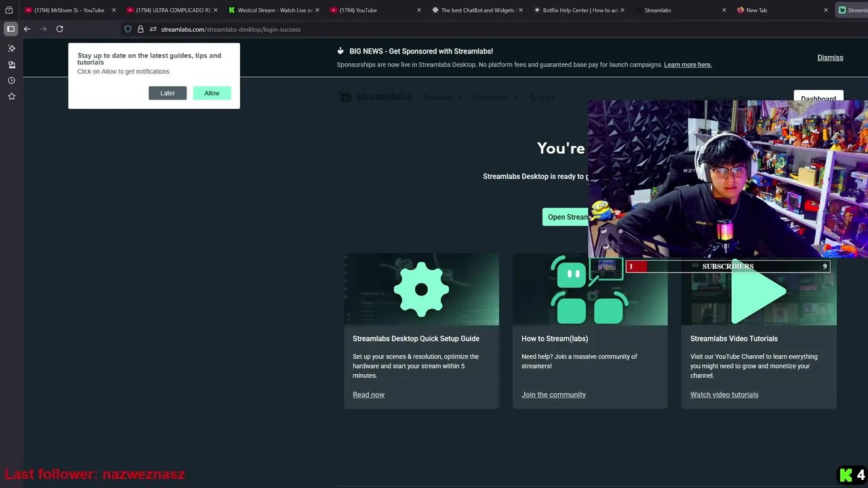Click Allow on notification prompt
The image size is (868, 488).
tap(212, 93)
